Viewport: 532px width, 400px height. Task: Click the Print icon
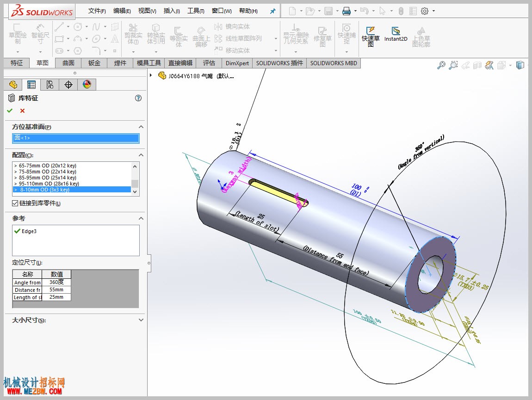(x=346, y=11)
